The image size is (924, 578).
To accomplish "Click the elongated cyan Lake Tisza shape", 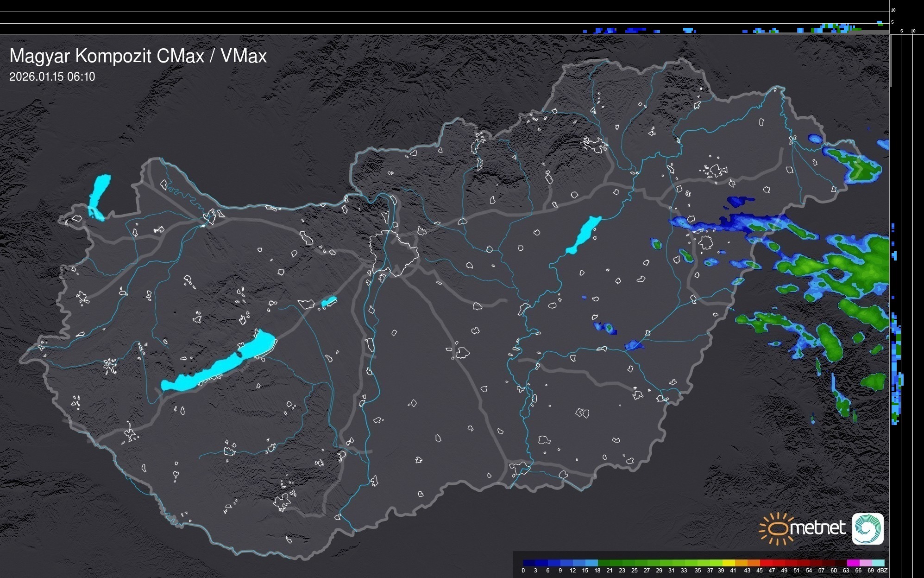I will (x=584, y=235).
